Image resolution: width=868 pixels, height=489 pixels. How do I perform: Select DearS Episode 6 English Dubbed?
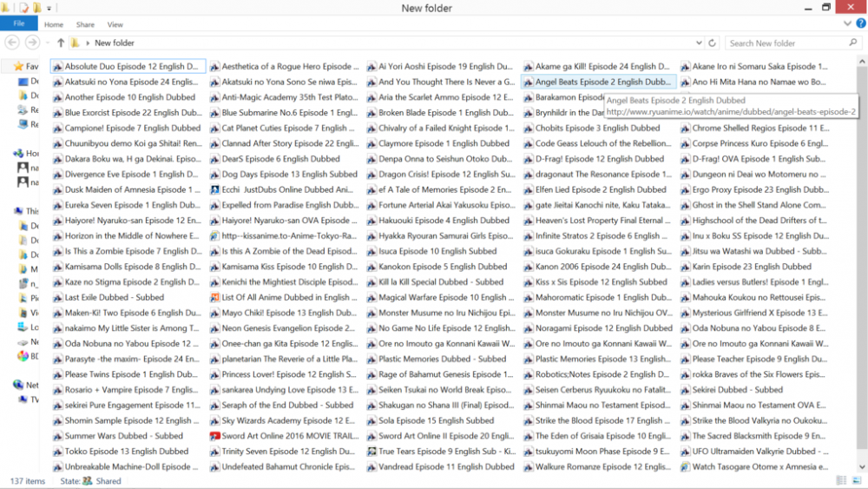click(x=280, y=159)
